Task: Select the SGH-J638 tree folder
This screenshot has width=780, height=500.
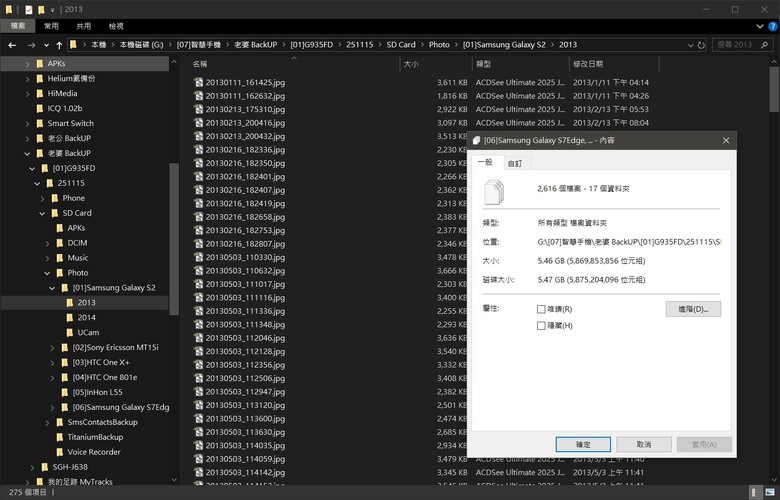Action: [x=70, y=467]
